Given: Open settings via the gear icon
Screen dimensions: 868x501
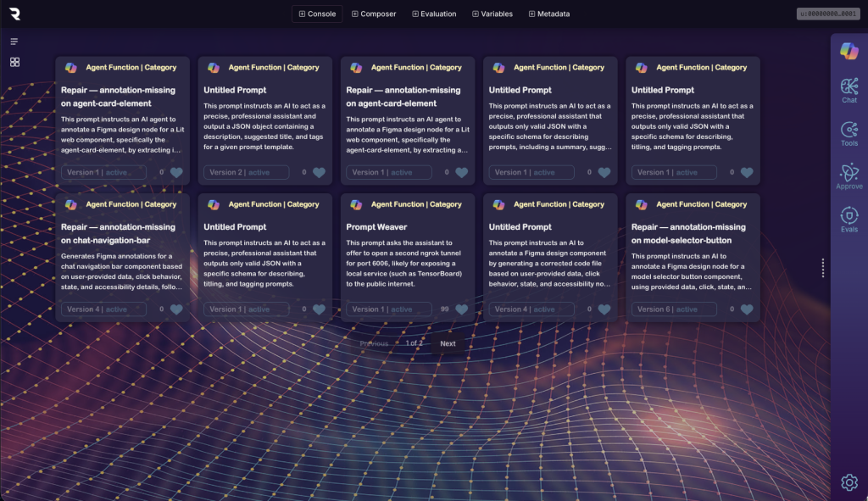Looking at the screenshot, I should [x=849, y=482].
